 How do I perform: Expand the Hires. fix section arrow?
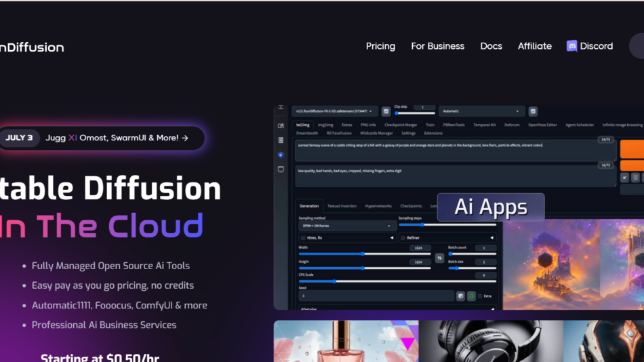[x=392, y=238]
